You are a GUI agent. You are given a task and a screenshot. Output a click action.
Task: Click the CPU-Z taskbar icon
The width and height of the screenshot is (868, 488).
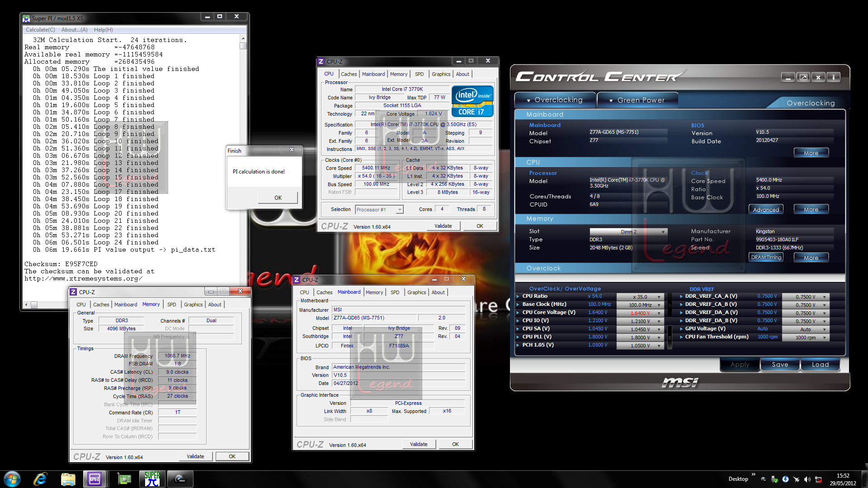(x=95, y=479)
